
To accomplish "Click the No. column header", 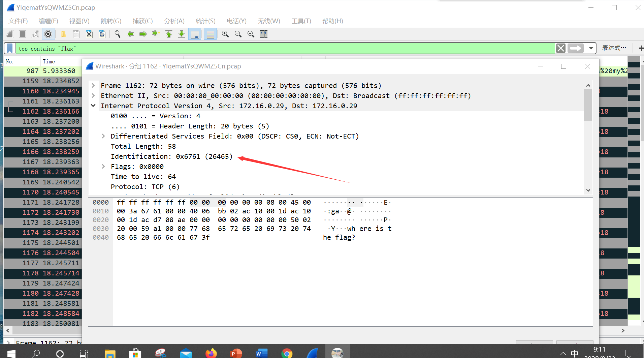I will click(x=22, y=61).
